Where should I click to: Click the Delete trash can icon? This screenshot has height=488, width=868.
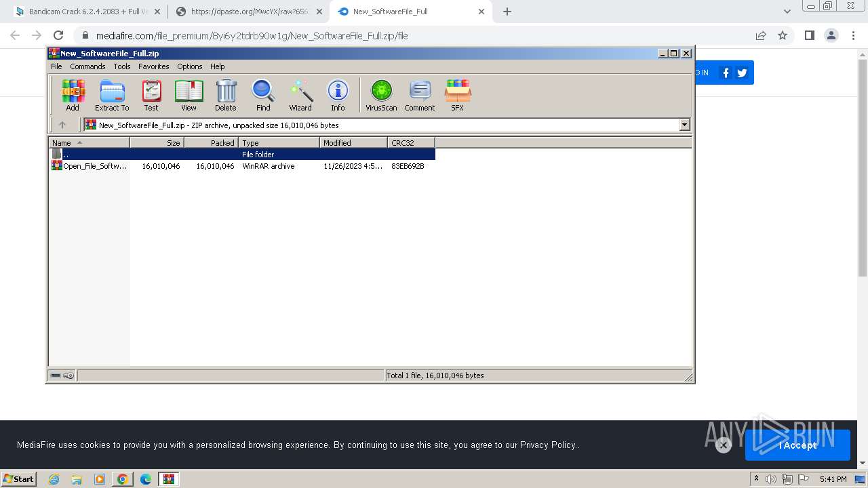226,95
